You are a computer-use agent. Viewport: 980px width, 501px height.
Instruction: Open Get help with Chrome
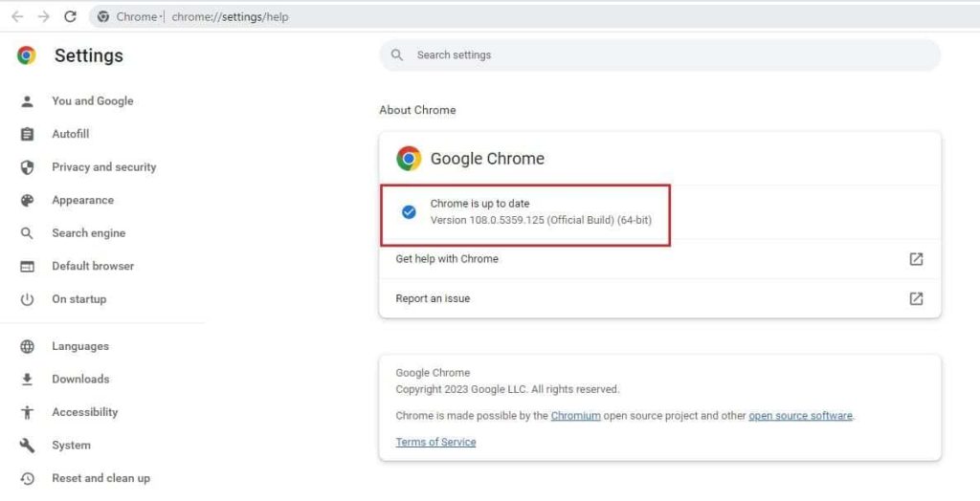click(660, 258)
